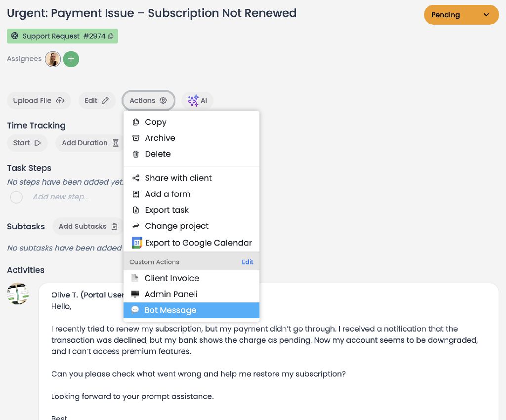Tick the empty circle beside Add new step
506x420 pixels.
pyautogui.click(x=16, y=197)
